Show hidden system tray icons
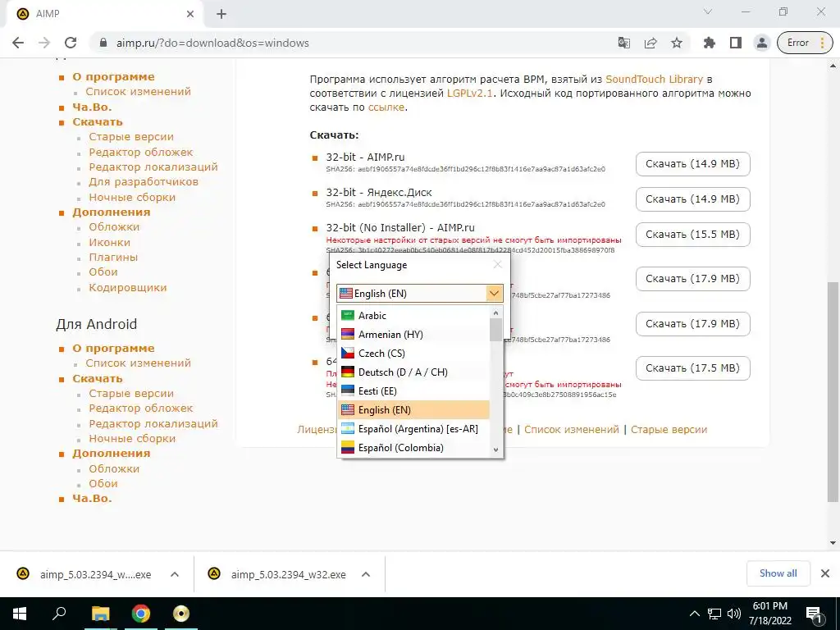Screen dimensions: 840x630 (694, 614)
